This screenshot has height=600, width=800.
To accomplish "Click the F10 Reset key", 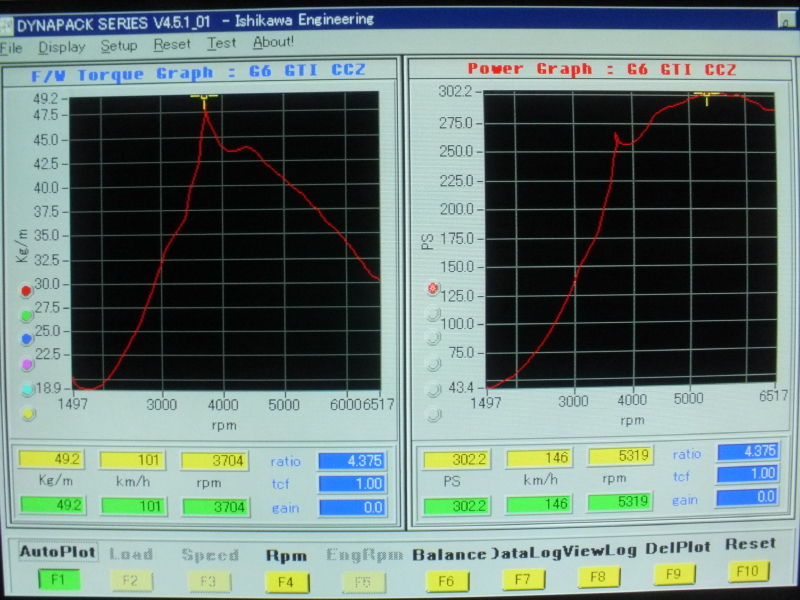I will (747, 571).
